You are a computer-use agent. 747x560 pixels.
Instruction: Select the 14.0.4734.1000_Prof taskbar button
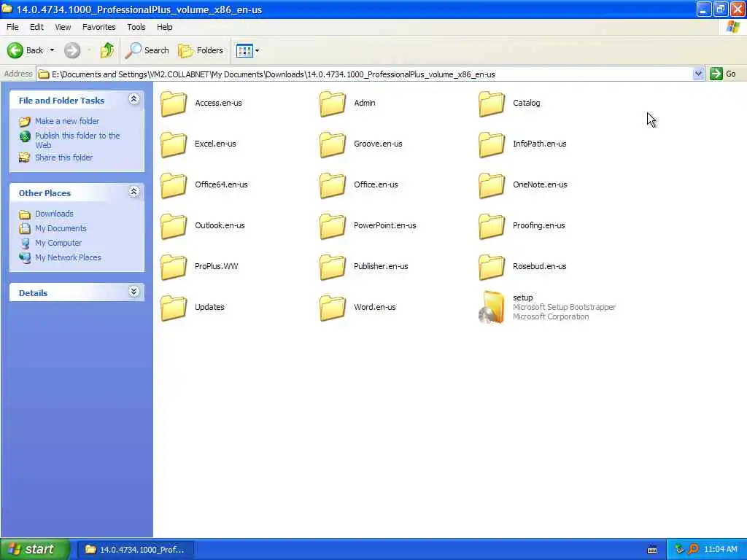coord(135,550)
